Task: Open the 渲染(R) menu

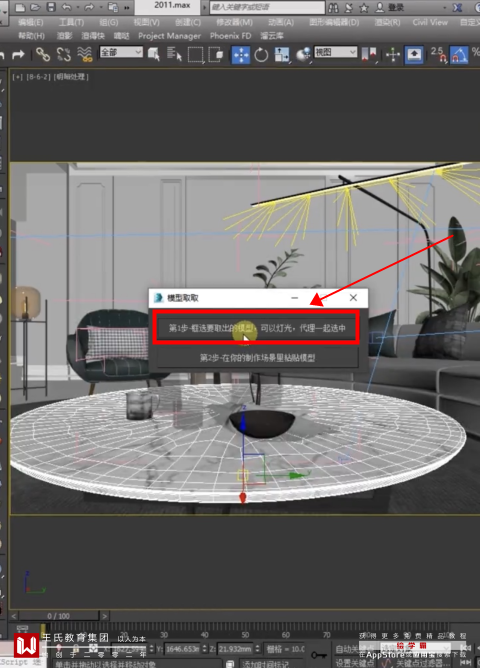Action: [387, 22]
